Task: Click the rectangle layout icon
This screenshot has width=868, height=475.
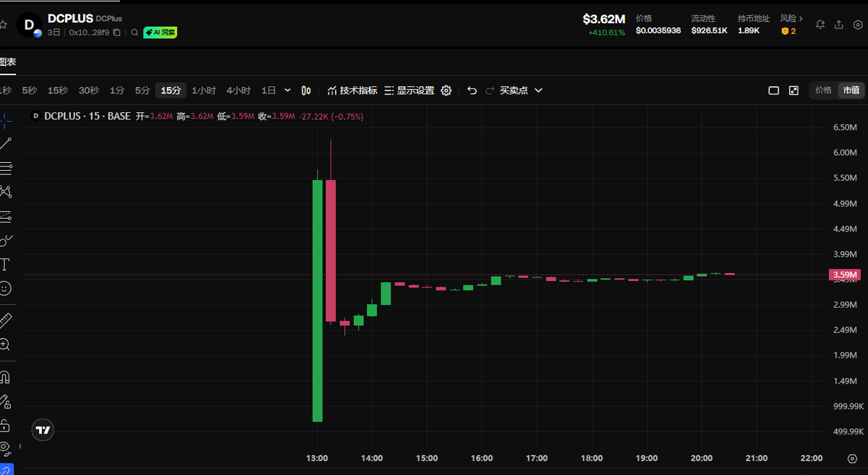Action: pos(773,91)
